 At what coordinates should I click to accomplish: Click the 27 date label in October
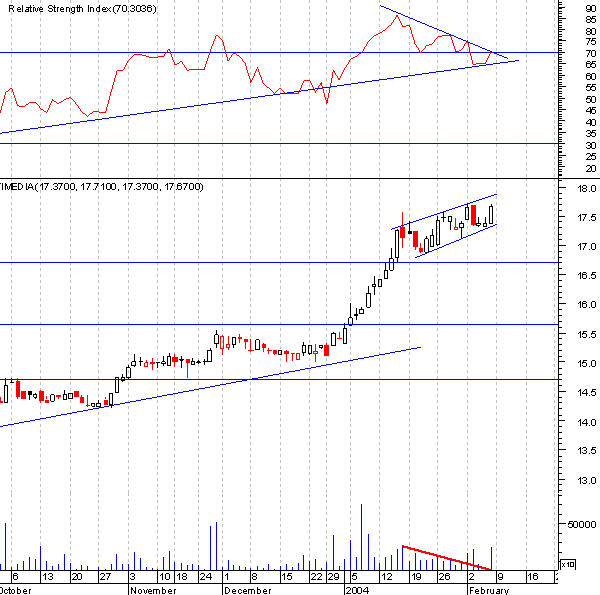[105, 577]
